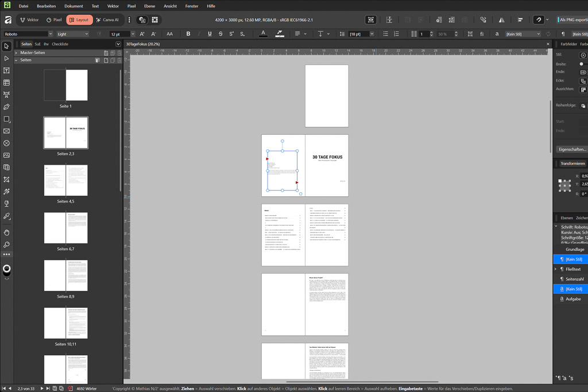Choose the Pen tool

click(x=7, y=107)
